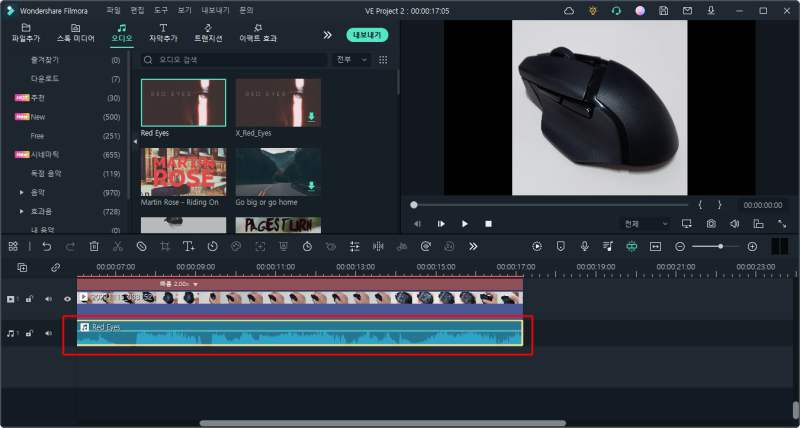The image size is (800, 428).
Task: Adjust preview volume speaker icon
Action: pos(735,224)
